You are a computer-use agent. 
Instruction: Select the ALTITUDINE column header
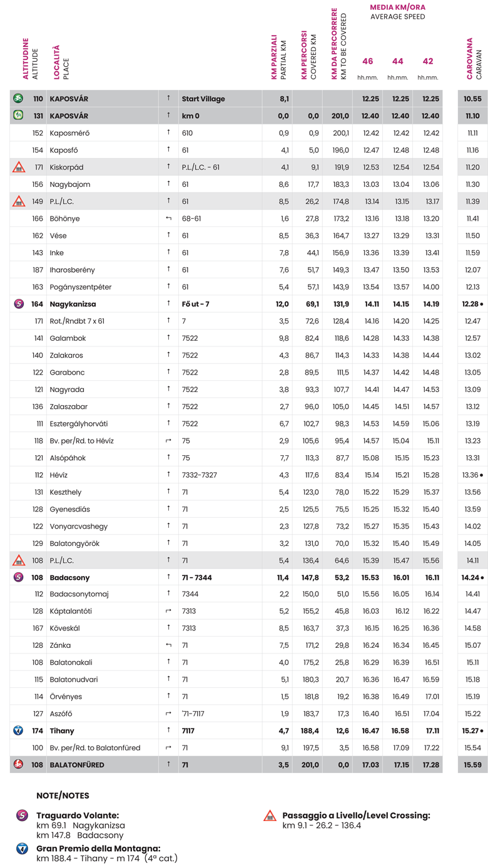click(x=26, y=59)
